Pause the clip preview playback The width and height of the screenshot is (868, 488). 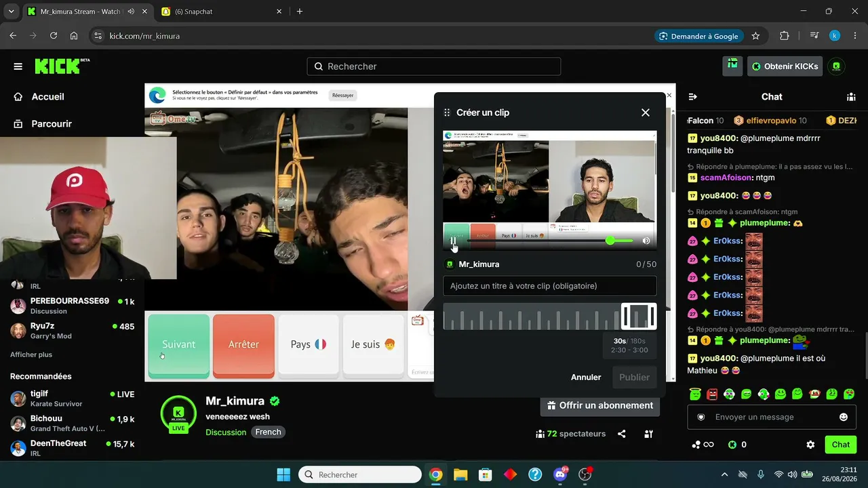(x=454, y=241)
